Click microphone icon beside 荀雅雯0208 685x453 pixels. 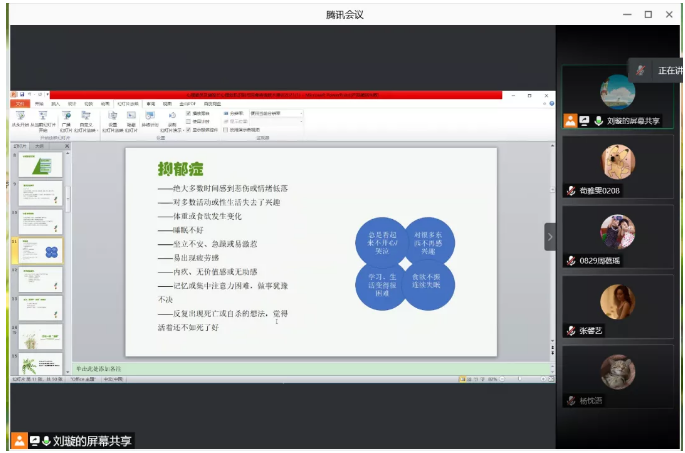[571, 191]
